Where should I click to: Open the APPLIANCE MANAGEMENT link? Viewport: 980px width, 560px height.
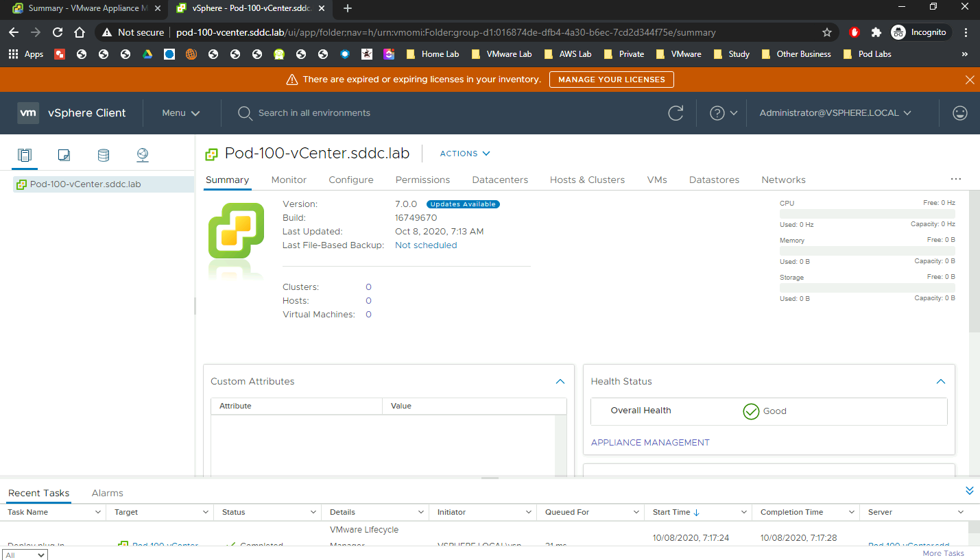click(x=650, y=442)
